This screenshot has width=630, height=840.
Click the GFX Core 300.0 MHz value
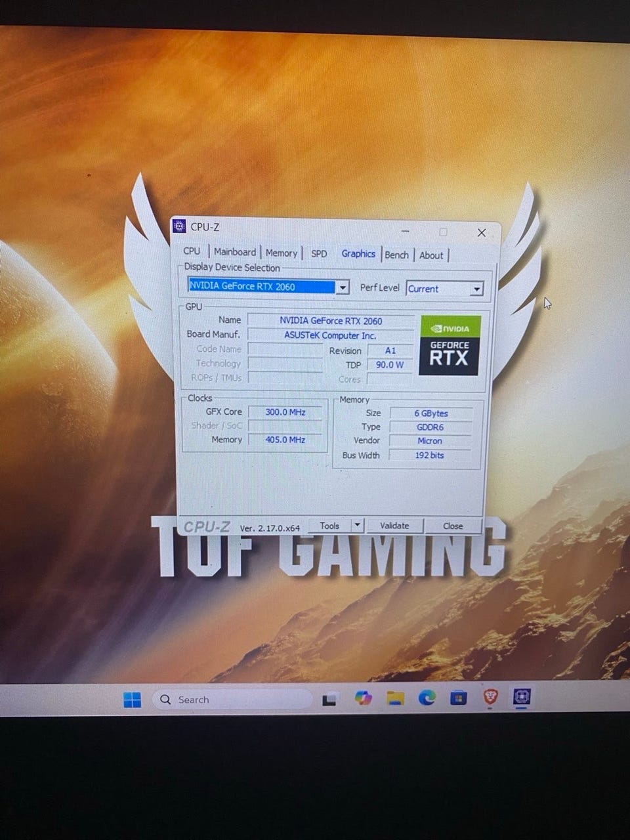tap(285, 412)
